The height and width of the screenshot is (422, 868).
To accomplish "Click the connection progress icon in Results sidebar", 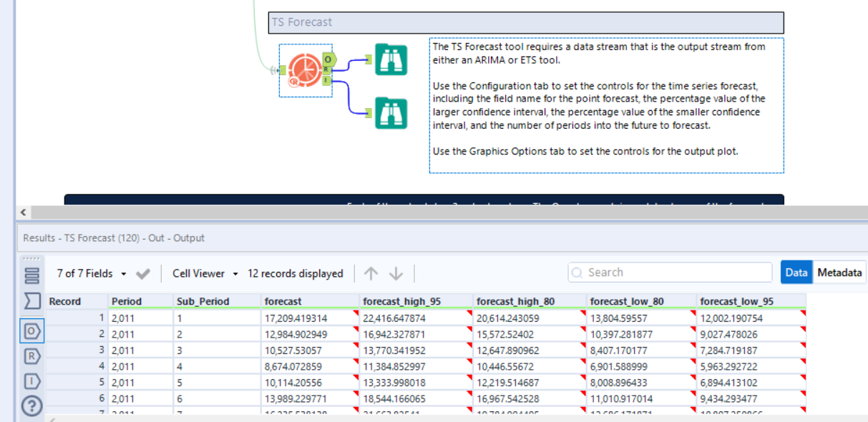I will (x=32, y=300).
